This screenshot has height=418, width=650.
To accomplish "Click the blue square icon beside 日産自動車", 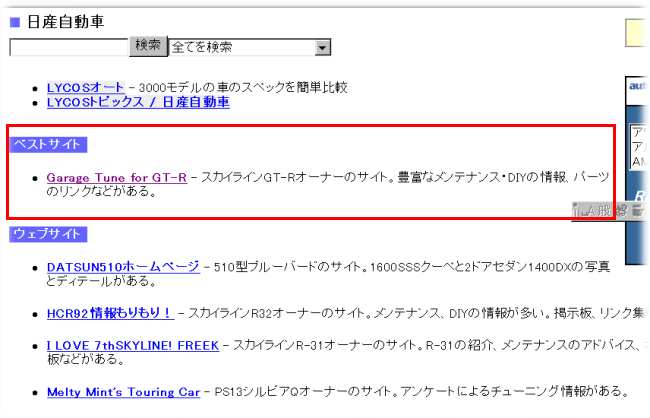I will click(x=15, y=22).
